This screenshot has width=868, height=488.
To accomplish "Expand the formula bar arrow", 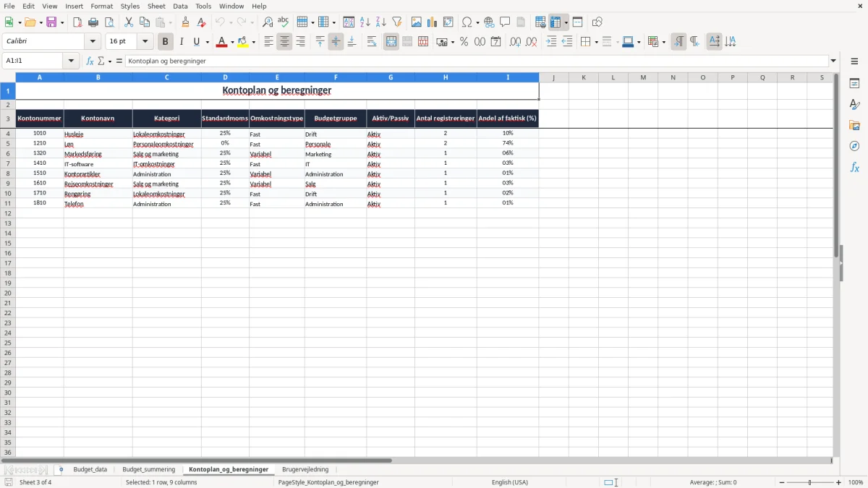I will pos(833,61).
